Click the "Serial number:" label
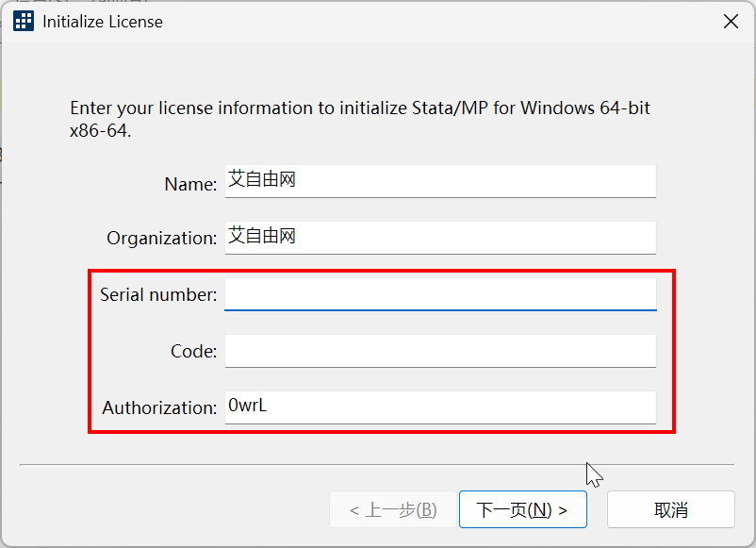The height and width of the screenshot is (548, 756). click(158, 295)
